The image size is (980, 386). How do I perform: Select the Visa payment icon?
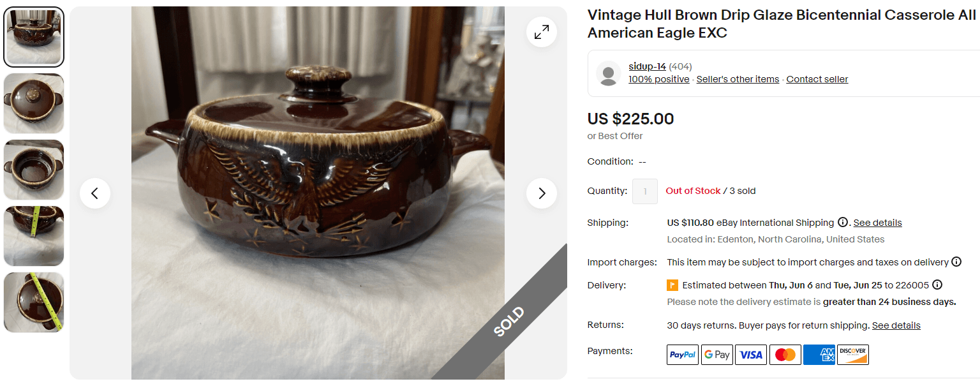751,355
